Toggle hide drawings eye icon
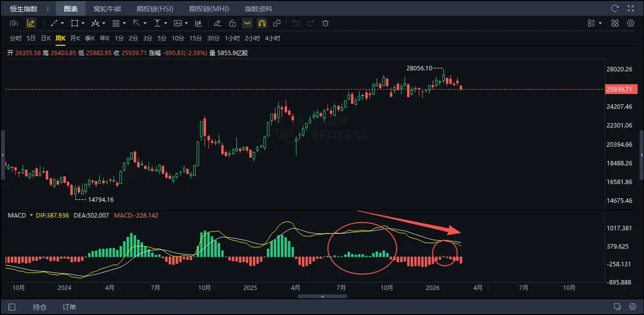The image size is (644, 315). coord(247,24)
